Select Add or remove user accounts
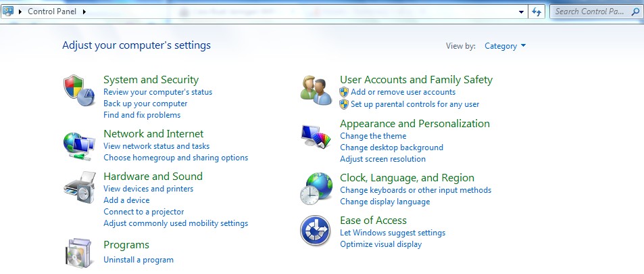Screen dimensions: 644x274 pos(403,92)
